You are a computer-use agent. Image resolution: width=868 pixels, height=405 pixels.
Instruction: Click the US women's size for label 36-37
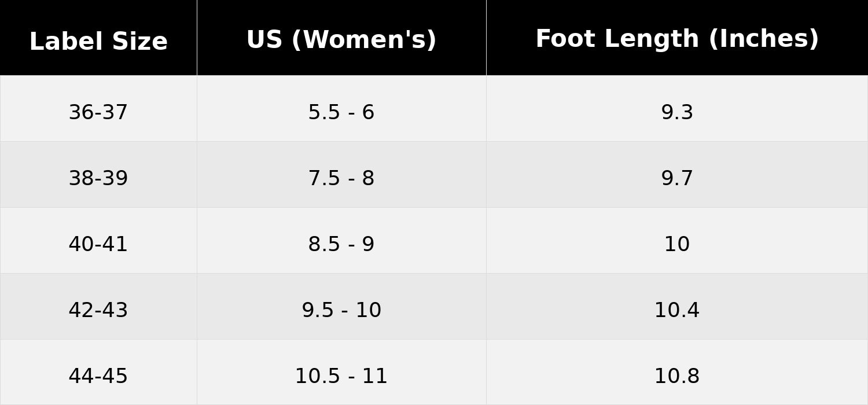tap(341, 112)
